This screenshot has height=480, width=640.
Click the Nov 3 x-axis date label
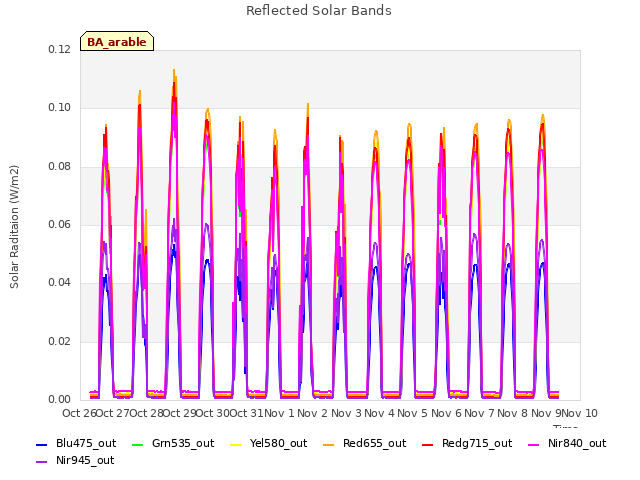coord(346,413)
